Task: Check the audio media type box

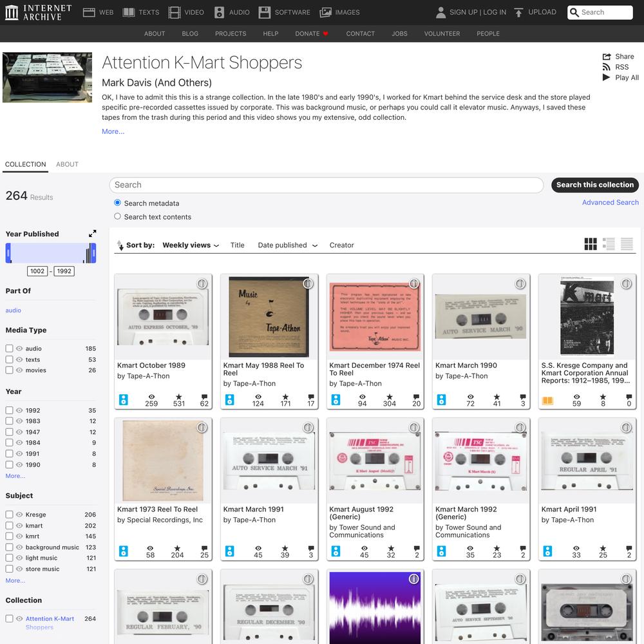Action: pos(9,348)
